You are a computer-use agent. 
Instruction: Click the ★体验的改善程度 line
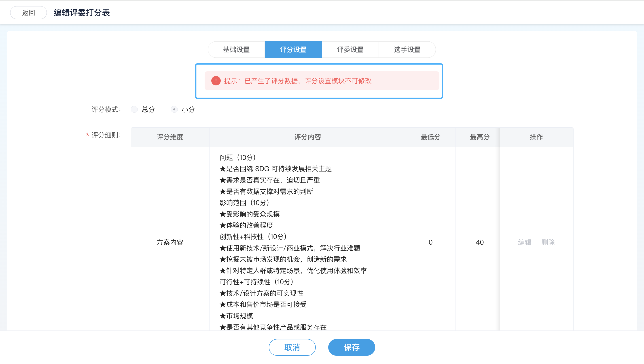coord(246,225)
